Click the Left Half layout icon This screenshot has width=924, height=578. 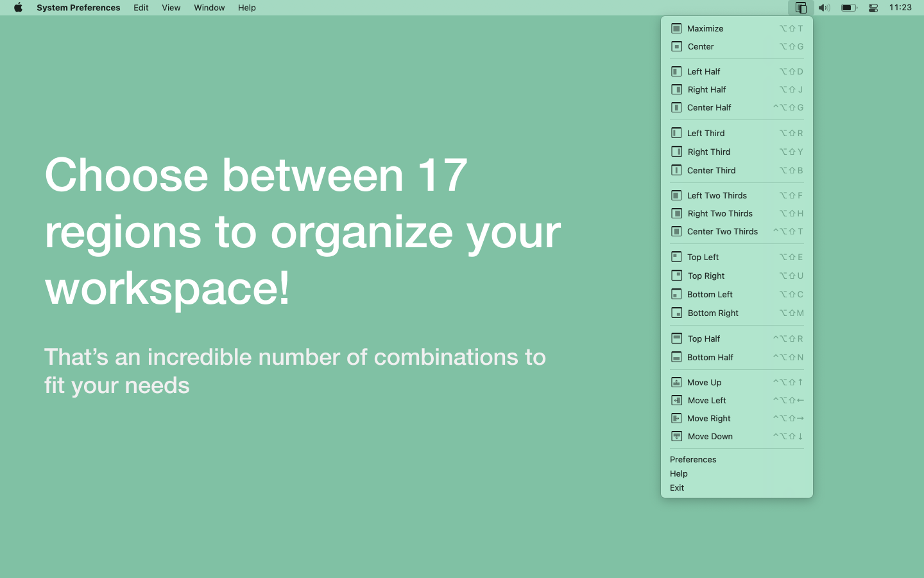tap(676, 71)
